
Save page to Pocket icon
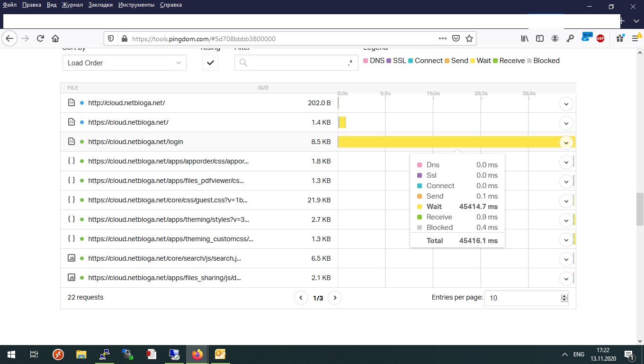point(456,38)
